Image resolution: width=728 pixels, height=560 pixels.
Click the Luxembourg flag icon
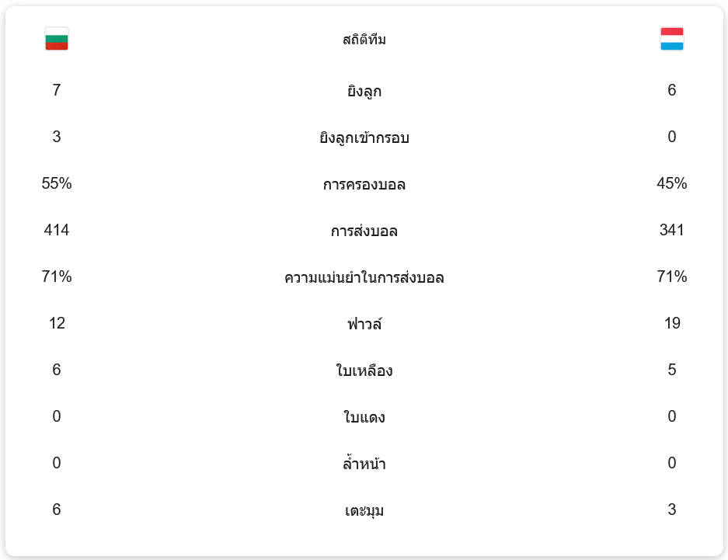671,39
